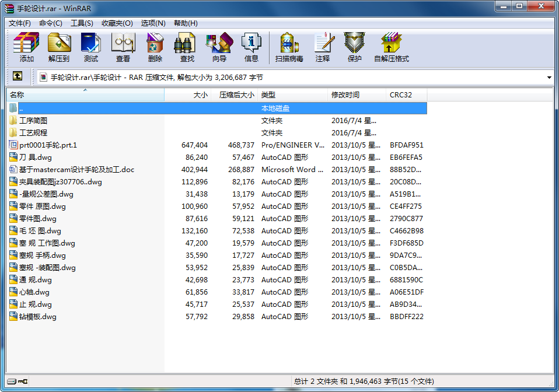
Task: Go up one folder level button
Action: [x=18, y=76]
